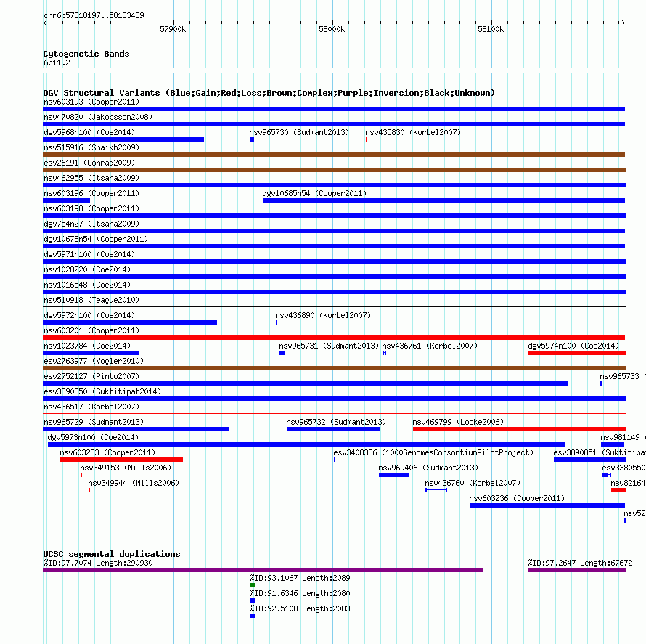Click the red loss bar under nsv469799
Image resolution: width=646 pixels, height=644 pixels.
(x=519, y=429)
